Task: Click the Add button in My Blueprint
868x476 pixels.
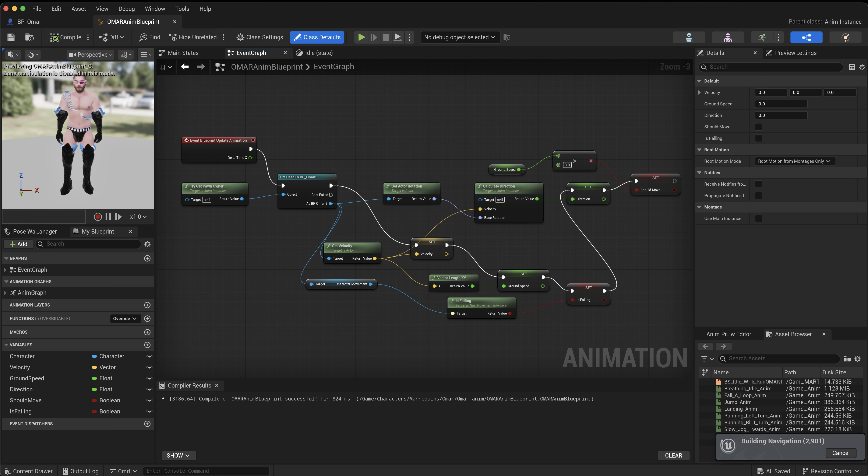Action: point(18,244)
